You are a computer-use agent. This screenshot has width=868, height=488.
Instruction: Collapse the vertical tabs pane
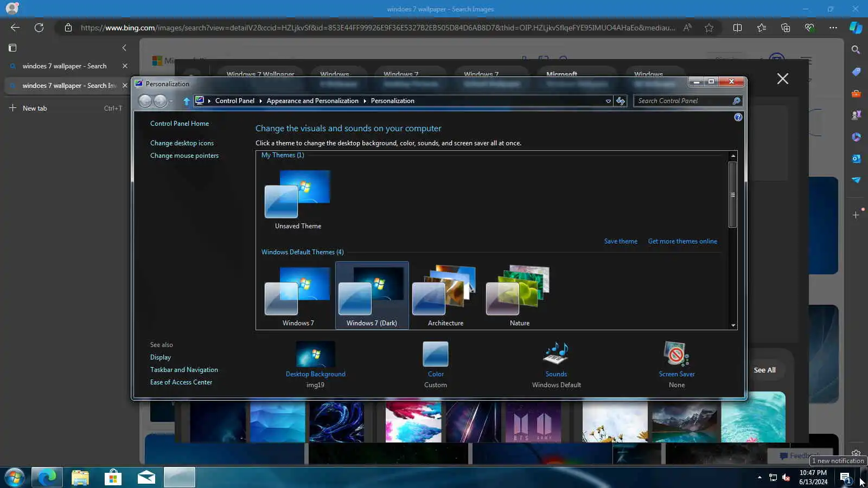coord(124,48)
